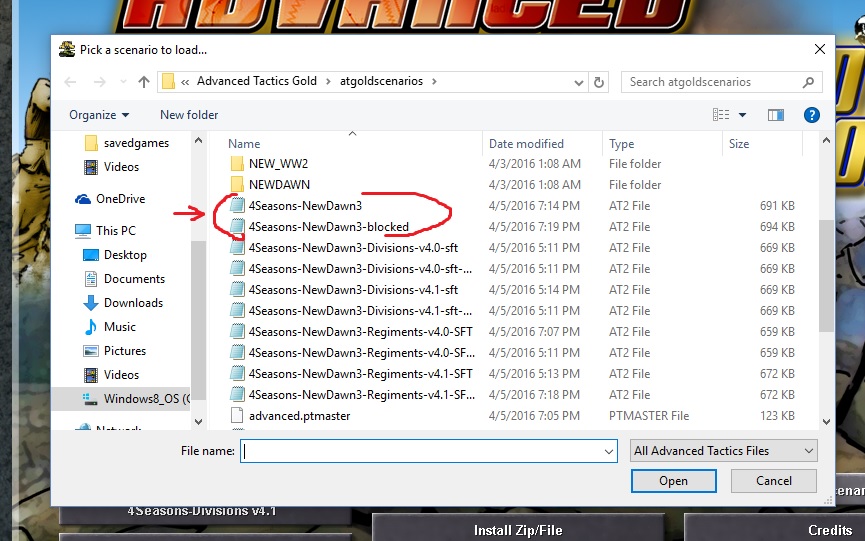The width and height of the screenshot is (865, 541).
Task: Click Advanced Tactics Gold breadcrumb
Action: click(257, 81)
